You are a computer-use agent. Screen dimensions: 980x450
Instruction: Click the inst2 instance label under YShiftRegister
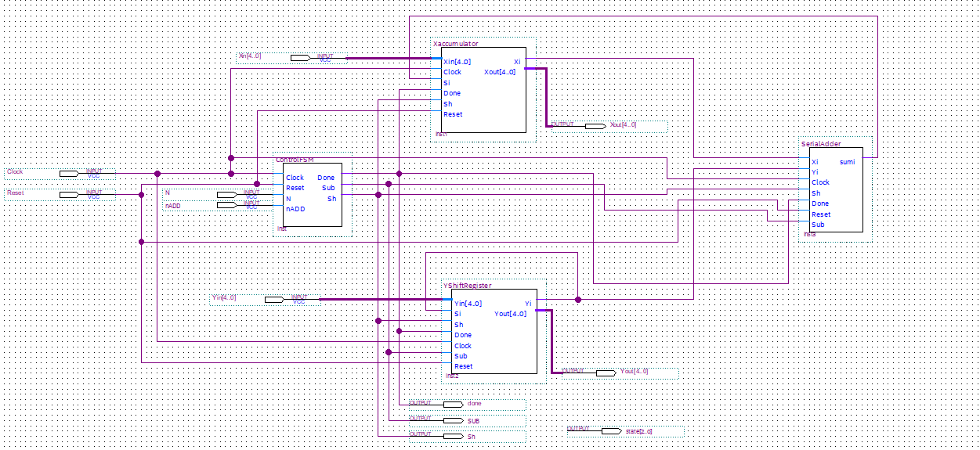pyautogui.click(x=452, y=376)
